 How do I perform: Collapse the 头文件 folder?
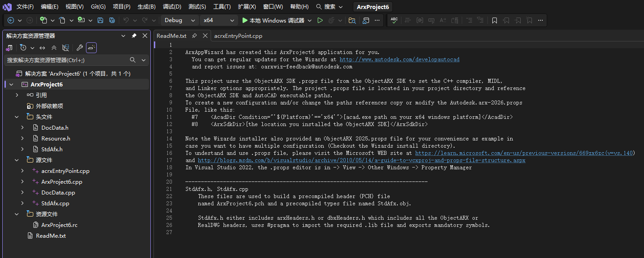point(17,117)
